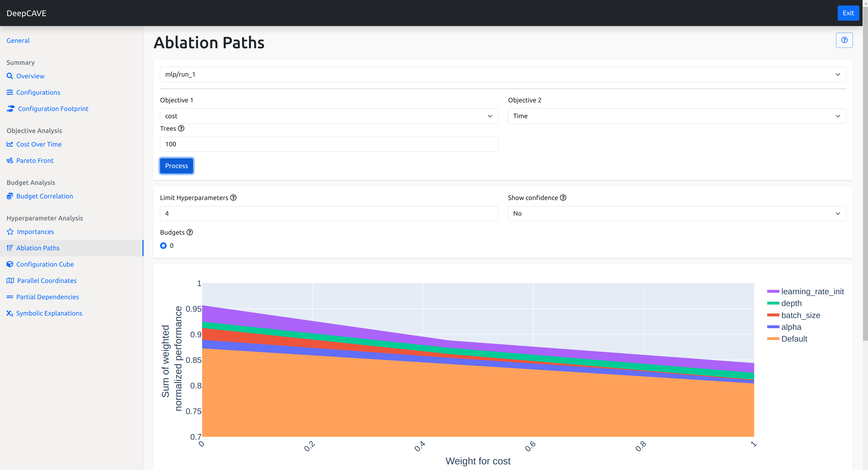The height and width of the screenshot is (470, 868).
Task: Open the Importances page
Action: coord(35,232)
